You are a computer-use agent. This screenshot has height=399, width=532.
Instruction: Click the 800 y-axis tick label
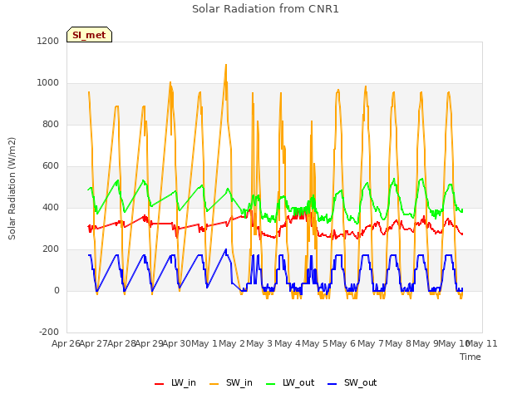(51, 124)
